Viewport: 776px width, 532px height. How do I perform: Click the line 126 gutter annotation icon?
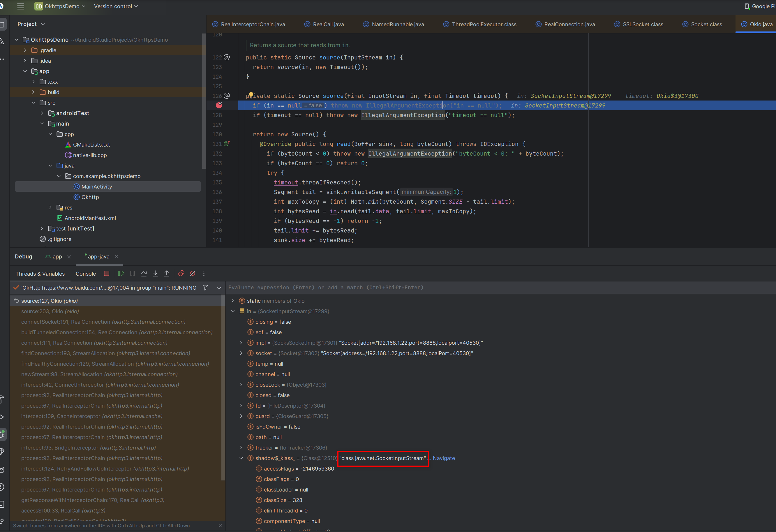coord(227,96)
